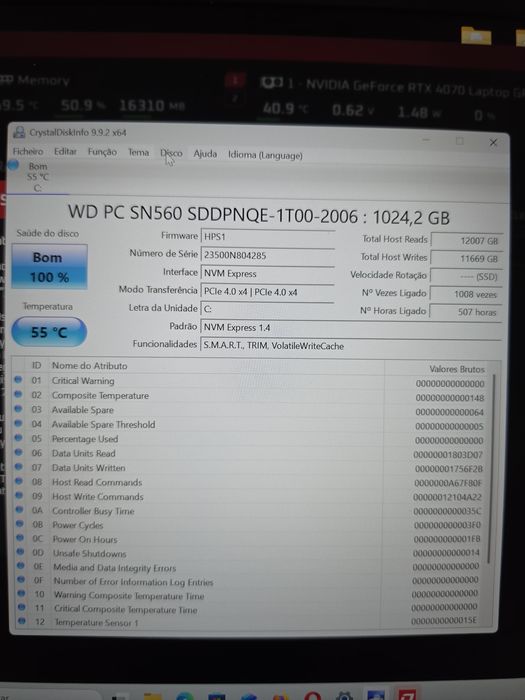The height and width of the screenshot is (700, 525).
Task: Click raw value 00000000001FB for Power On Hours
Action: (447, 539)
